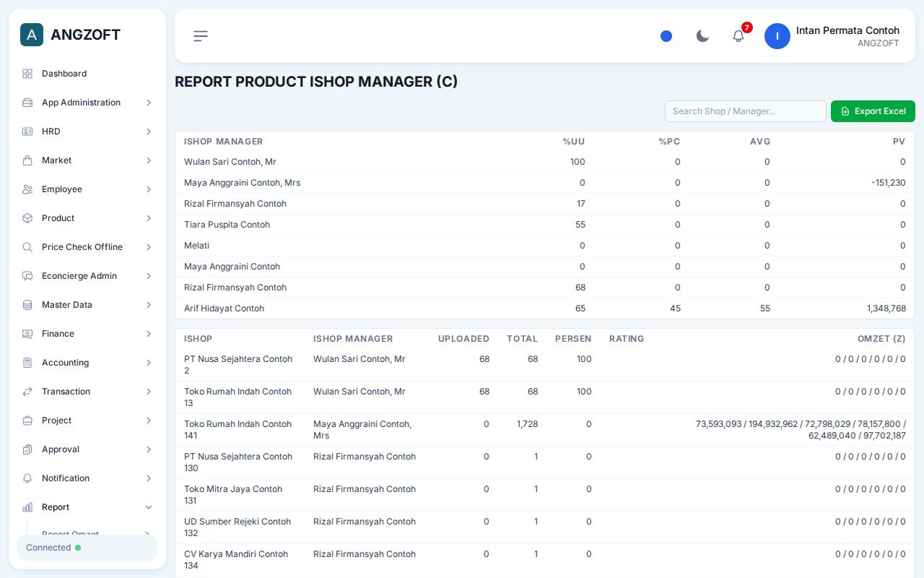Click the Tiara Puspita Contoh row
924x578 pixels.
pos(545,225)
